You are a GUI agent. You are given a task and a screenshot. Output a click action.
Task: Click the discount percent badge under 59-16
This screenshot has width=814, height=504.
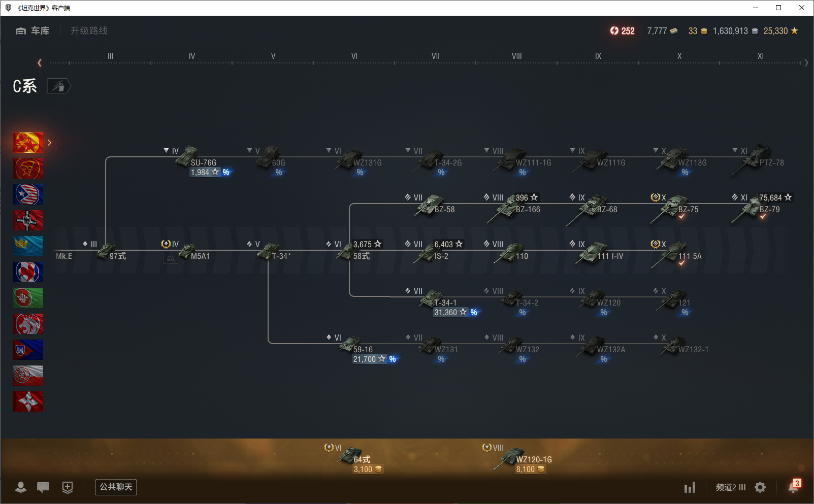click(393, 359)
